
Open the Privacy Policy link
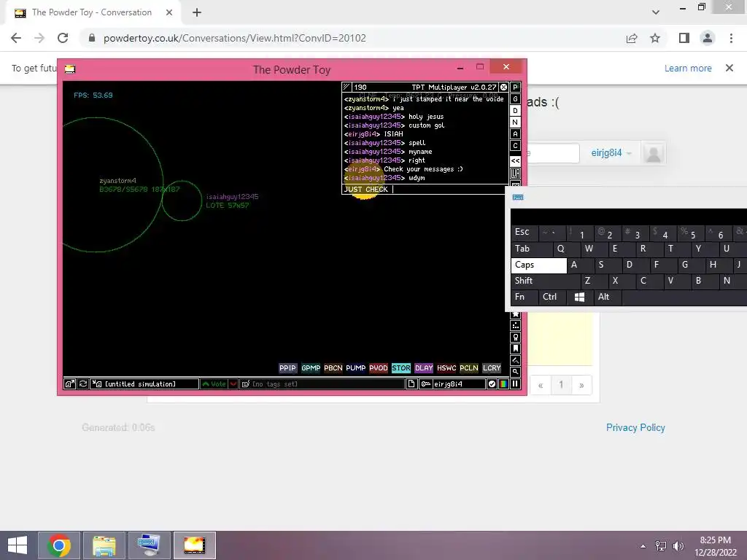635,427
